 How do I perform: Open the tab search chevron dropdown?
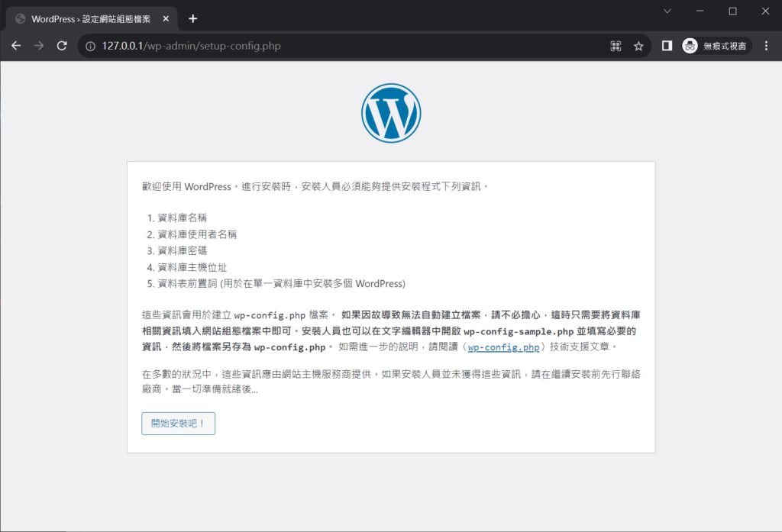(x=667, y=11)
